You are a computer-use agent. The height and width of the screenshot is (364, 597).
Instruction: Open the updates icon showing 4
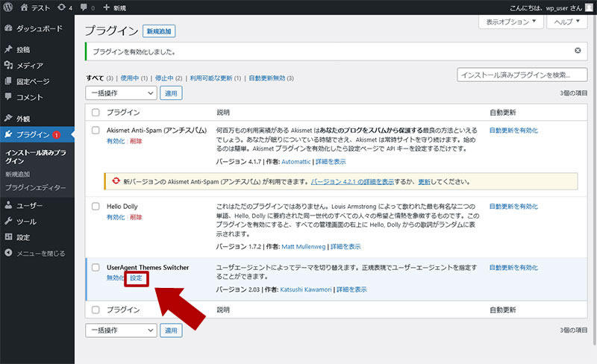[65, 7]
